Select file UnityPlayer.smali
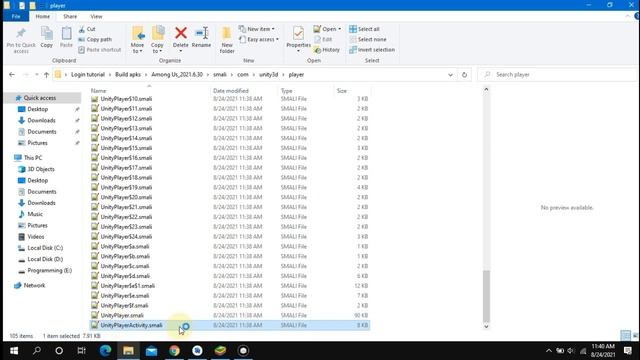The height and width of the screenshot is (360, 640). point(122,315)
